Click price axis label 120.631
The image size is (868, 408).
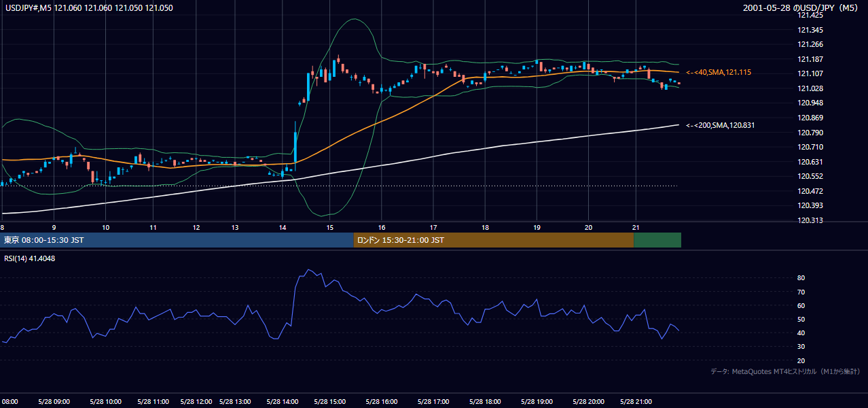point(810,161)
